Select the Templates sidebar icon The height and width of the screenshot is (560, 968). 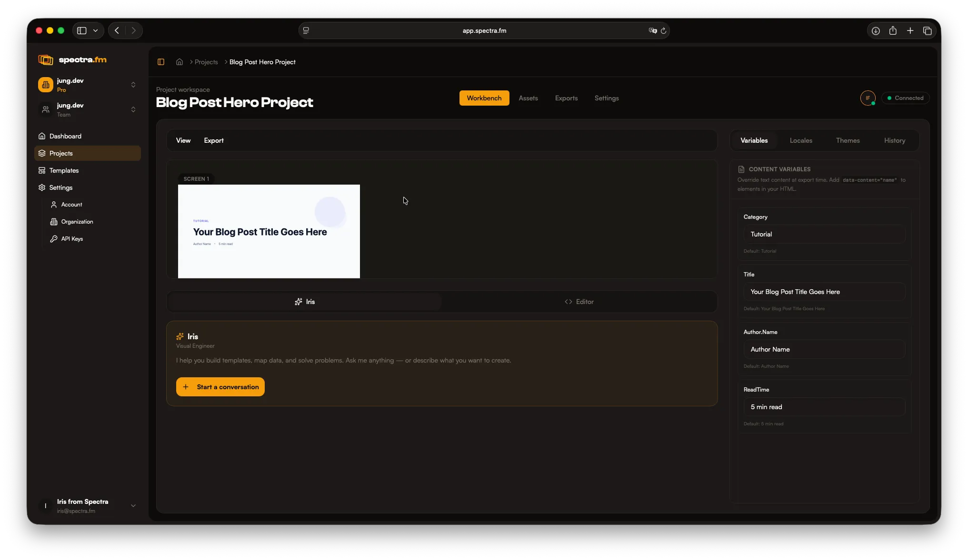pos(42,170)
